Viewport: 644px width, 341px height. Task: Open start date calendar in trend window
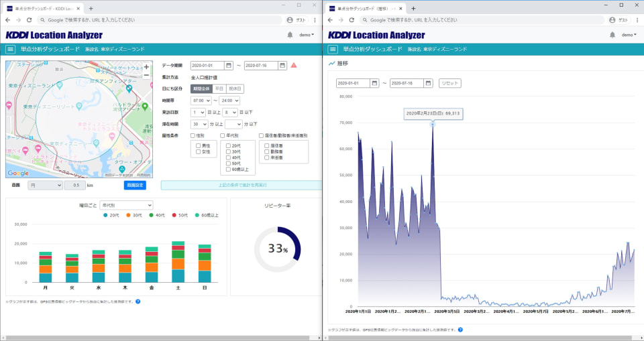click(x=374, y=83)
